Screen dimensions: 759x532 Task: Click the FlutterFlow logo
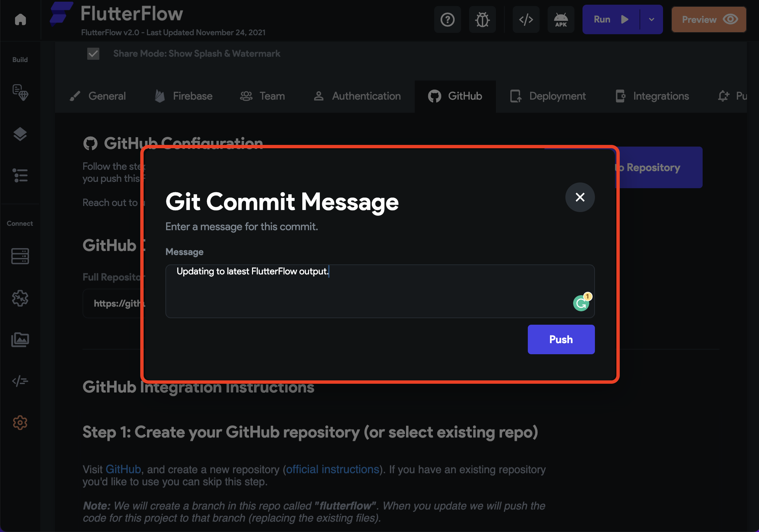coord(61,13)
